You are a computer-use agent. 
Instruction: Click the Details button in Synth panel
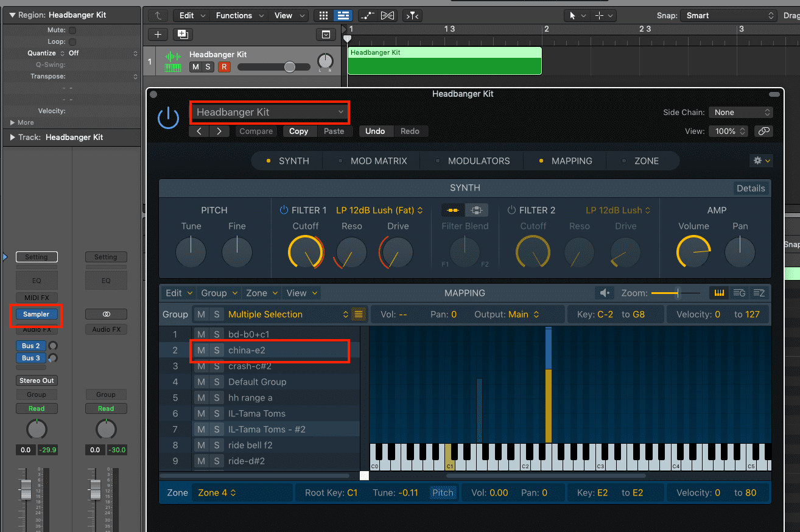click(751, 188)
